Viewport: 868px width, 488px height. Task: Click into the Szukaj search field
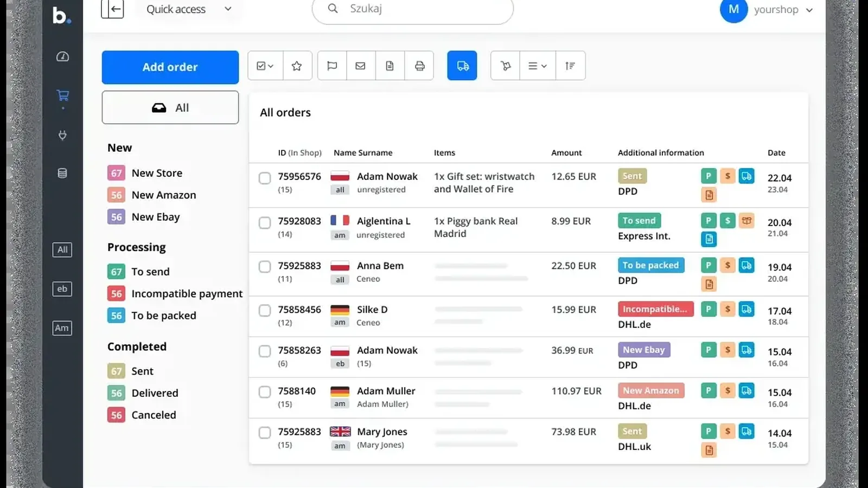pyautogui.click(x=413, y=9)
